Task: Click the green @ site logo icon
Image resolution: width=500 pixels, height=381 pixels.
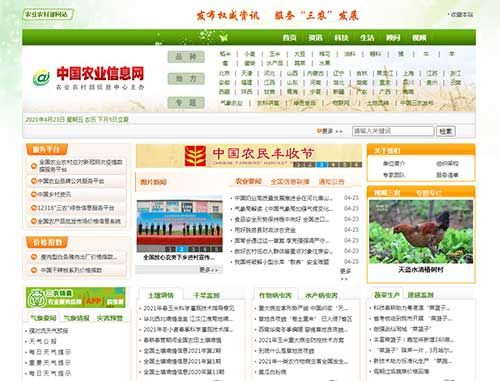Action: tap(41, 78)
